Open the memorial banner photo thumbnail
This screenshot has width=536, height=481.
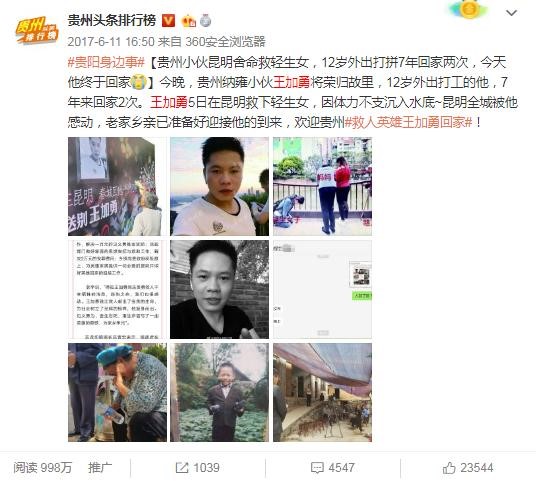tap(117, 187)
